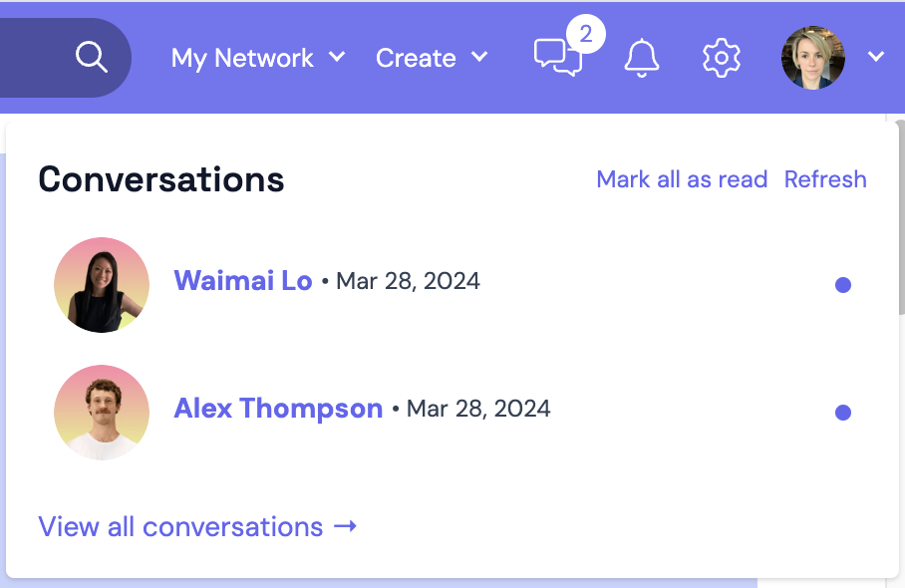Open the Create menu

[x=416, y=58]
